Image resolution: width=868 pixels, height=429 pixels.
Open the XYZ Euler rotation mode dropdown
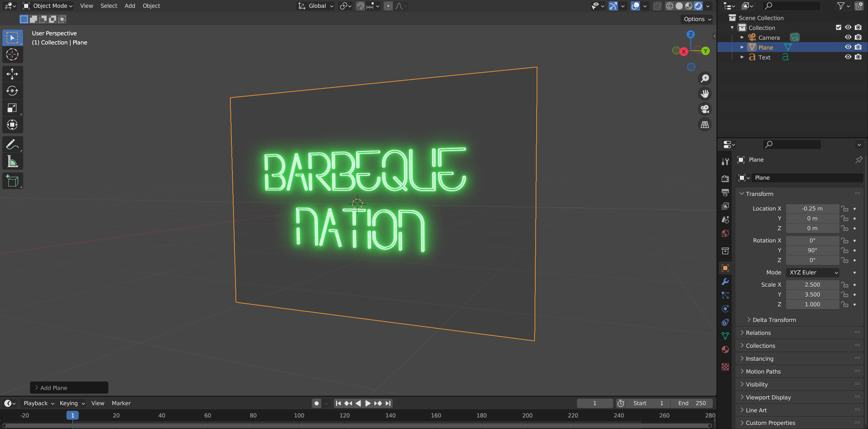(813, 272)
